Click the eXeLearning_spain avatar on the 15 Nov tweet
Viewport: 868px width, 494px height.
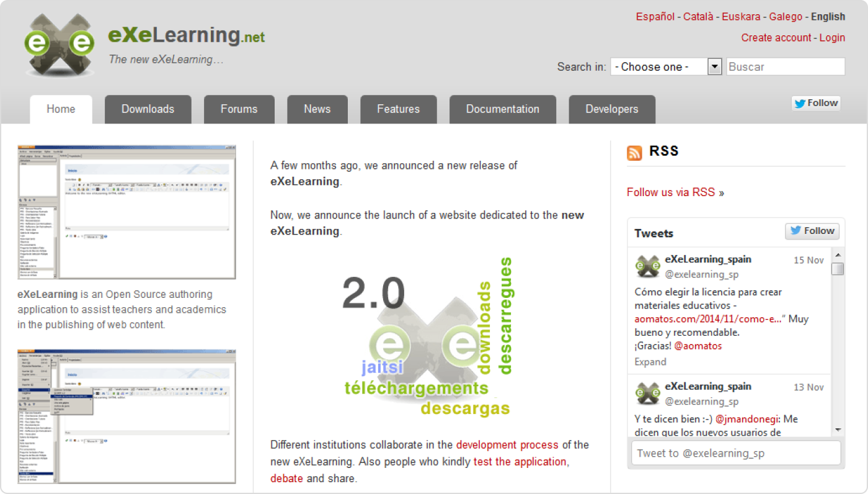pos(647,266)
